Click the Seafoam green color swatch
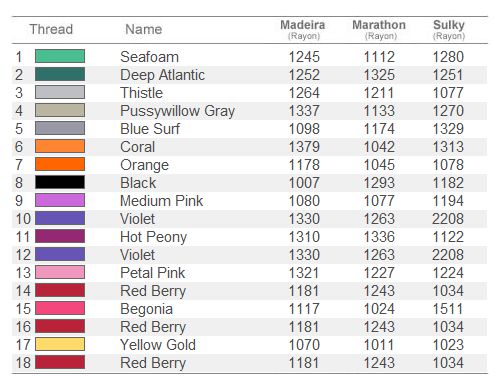500x384 pixels. [x=60, y=56]
